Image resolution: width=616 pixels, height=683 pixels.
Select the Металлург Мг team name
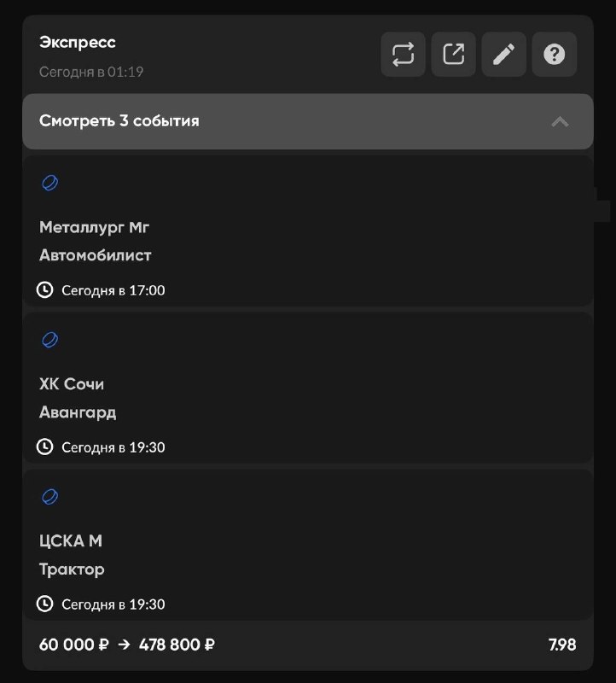[94, 227]
